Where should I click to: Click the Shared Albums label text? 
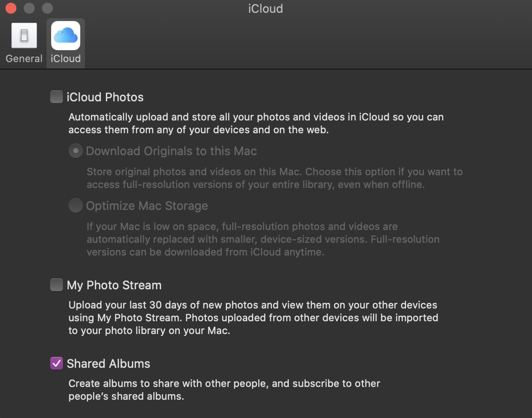108,364
